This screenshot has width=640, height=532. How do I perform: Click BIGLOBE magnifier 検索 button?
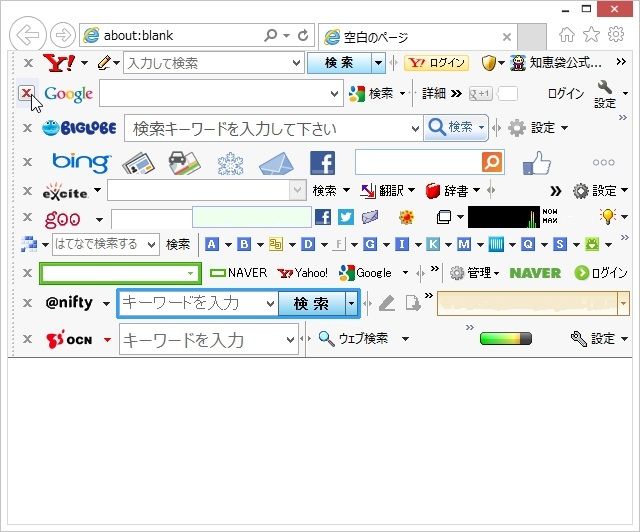coord(450,128)
